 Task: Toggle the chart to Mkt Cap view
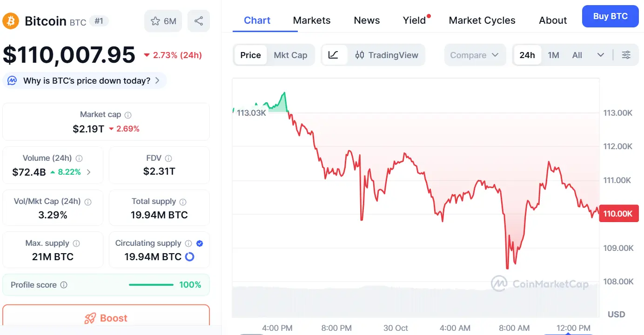(291, 55)
